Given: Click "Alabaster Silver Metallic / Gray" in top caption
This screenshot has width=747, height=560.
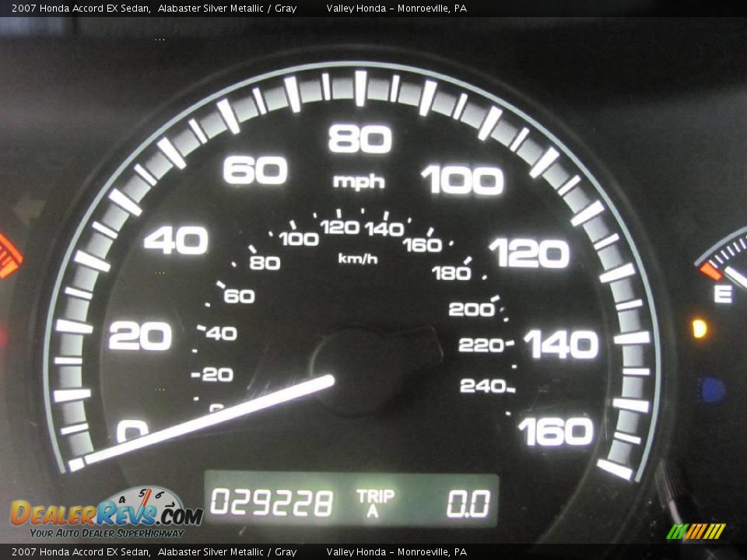Looking at the screenshot, I should (x=227, y=8).
